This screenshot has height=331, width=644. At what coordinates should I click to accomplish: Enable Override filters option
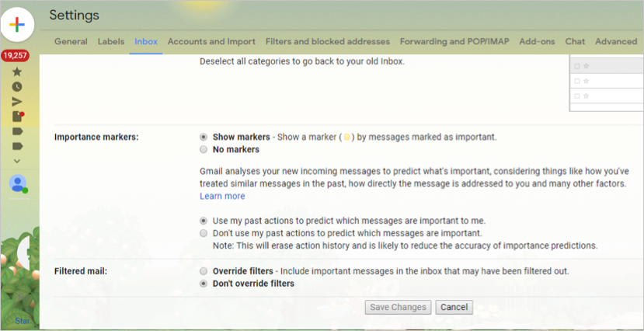[204, 271]
